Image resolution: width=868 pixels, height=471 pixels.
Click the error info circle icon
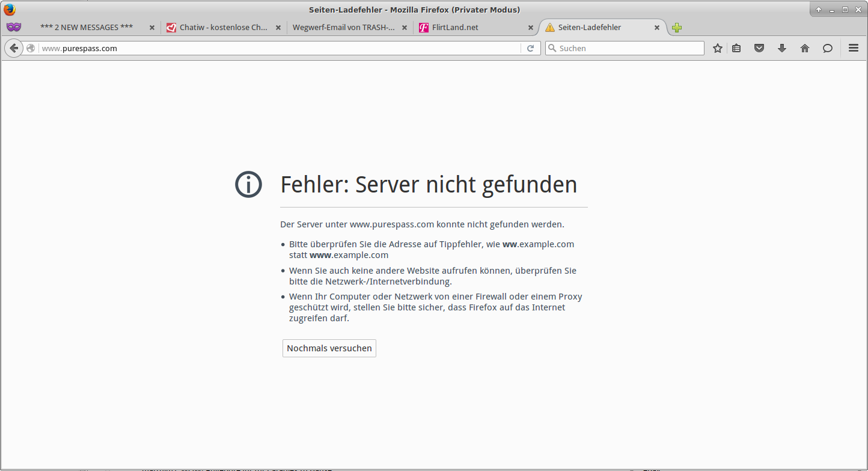coord(248,185)
